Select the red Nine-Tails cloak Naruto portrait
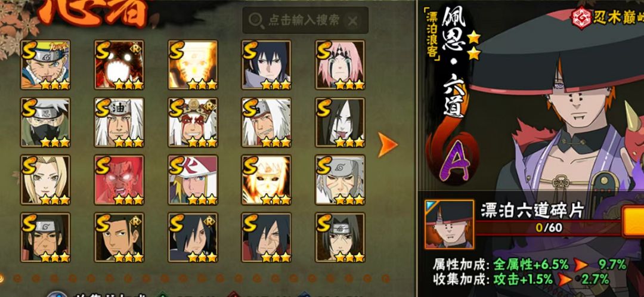644x297 pixels. coord(119,64)
